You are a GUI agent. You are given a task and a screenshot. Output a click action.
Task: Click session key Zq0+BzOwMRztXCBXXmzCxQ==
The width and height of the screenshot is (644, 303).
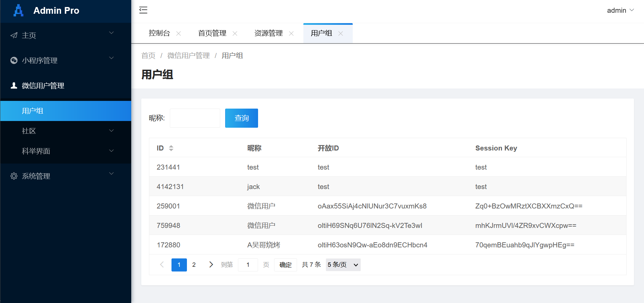(x=529, y=206)
